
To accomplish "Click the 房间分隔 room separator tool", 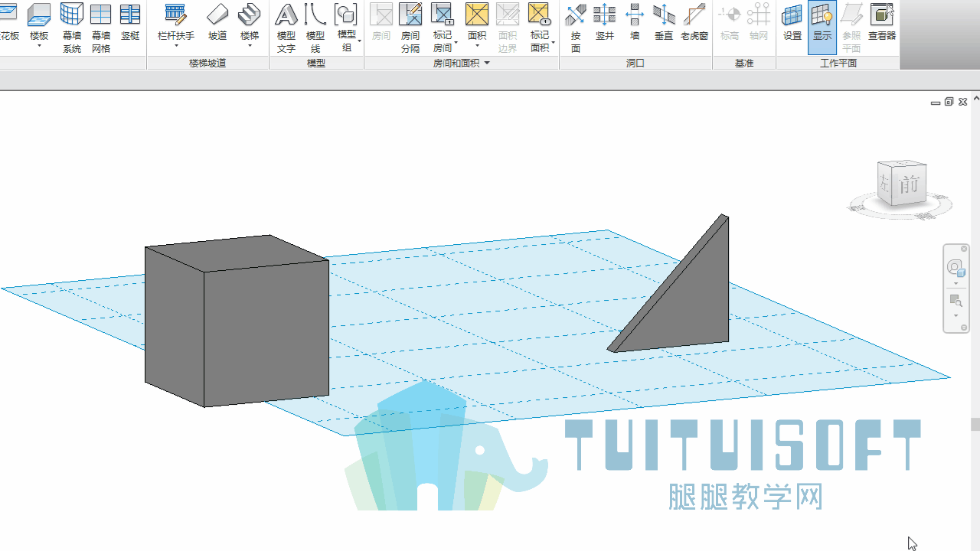I will [x=410, y=28].
